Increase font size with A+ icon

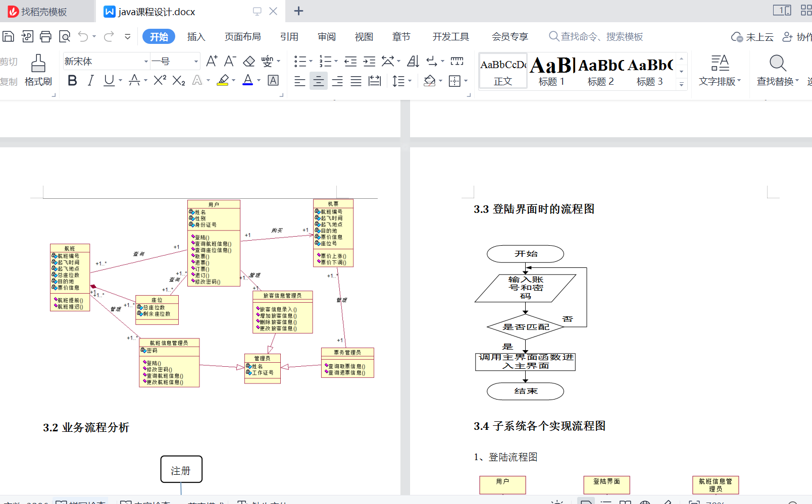coord(212,61)
